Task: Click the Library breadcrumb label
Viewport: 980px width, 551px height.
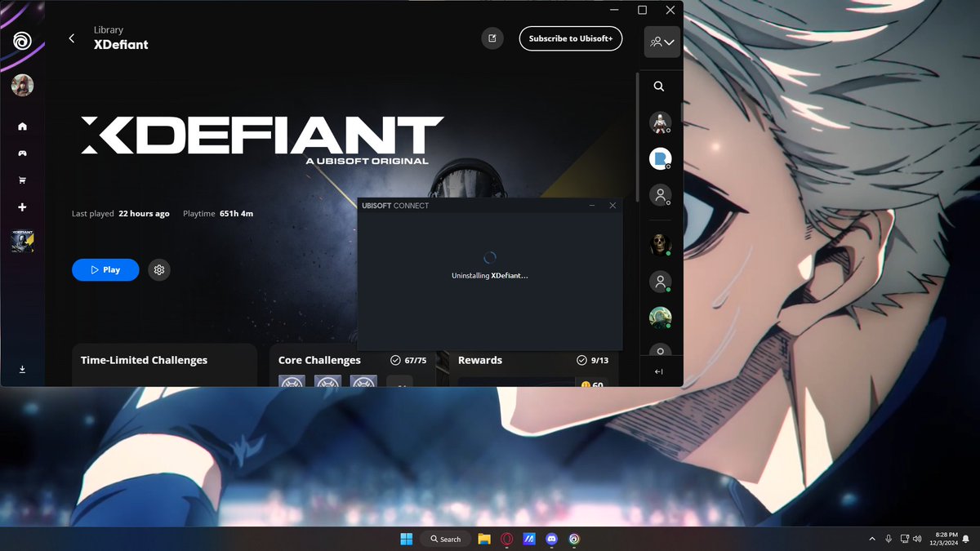Action: click(x=109, y=30)
